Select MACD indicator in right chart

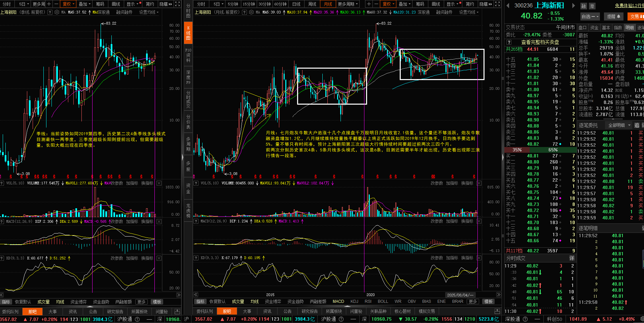pyautogui.click(x=338, y=301)
